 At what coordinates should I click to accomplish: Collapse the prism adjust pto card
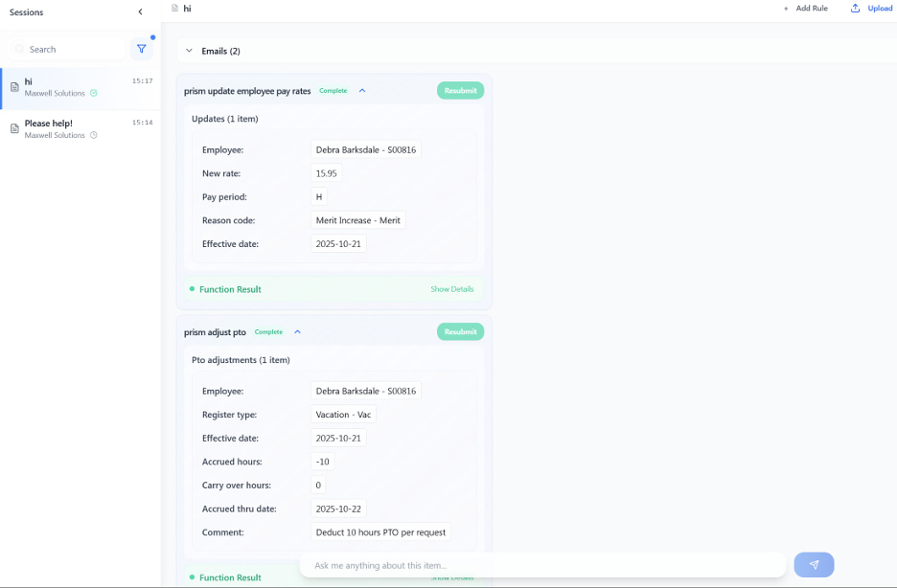coord(297,332)
